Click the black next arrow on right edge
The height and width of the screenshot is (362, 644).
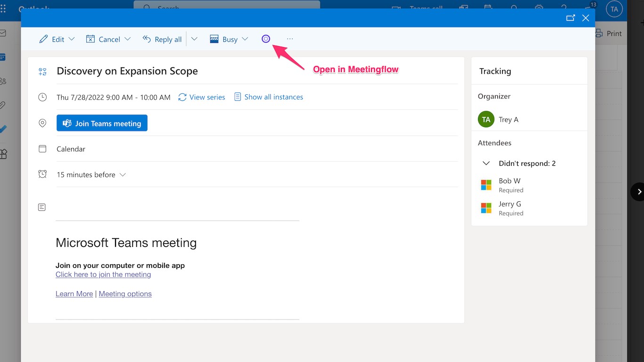click(x=638, y=191)
